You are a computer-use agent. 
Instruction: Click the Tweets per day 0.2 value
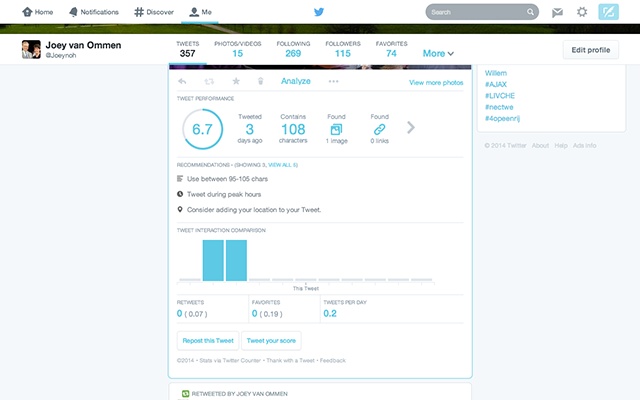click(330, 313)
